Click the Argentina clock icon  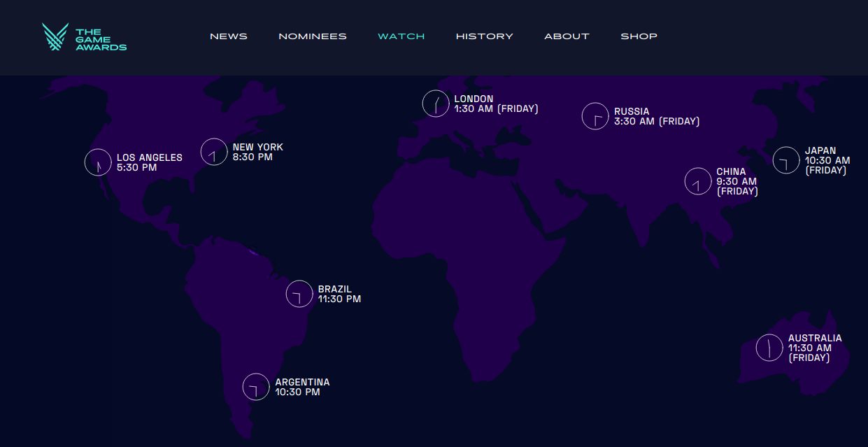point(256,387)
